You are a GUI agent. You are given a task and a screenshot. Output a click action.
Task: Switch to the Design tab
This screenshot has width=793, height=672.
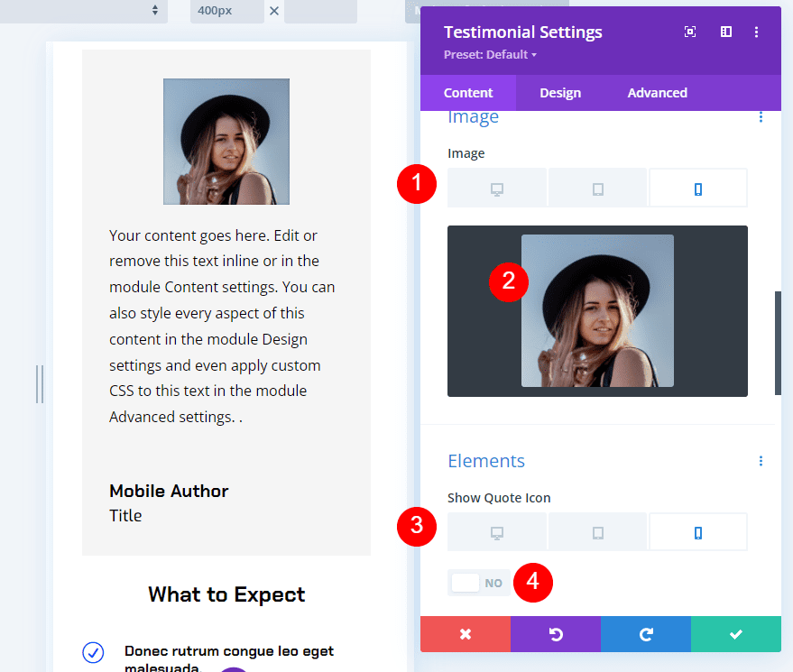(x=559, y=92)
